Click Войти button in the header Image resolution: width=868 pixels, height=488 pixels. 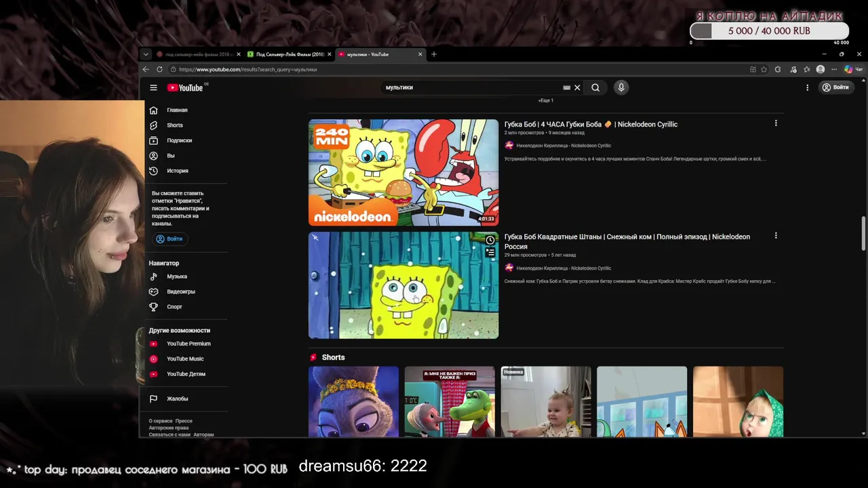tap(835, 87)
